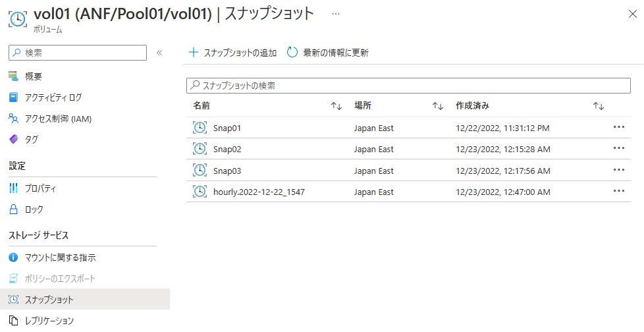The image size is (644, 332).
Task: Open the hourly.2022-12-22_1547 row ellipsis menu
Action: pos(619,190)
